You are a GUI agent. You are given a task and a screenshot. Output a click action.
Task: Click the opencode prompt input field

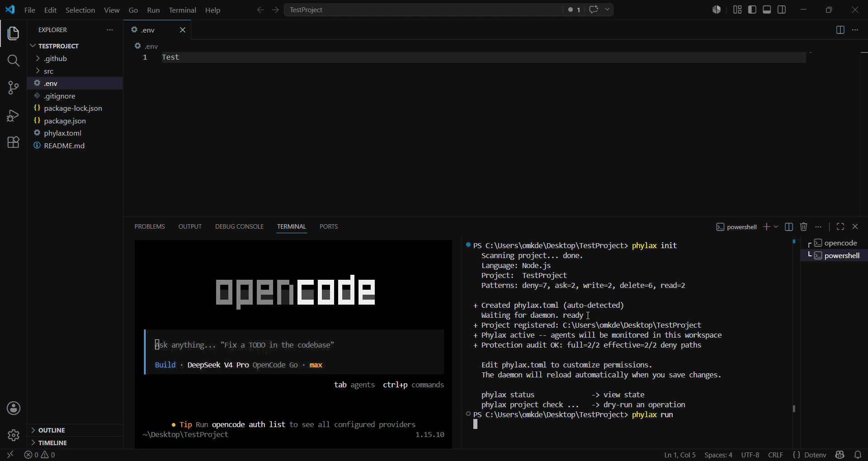point(294,345)
